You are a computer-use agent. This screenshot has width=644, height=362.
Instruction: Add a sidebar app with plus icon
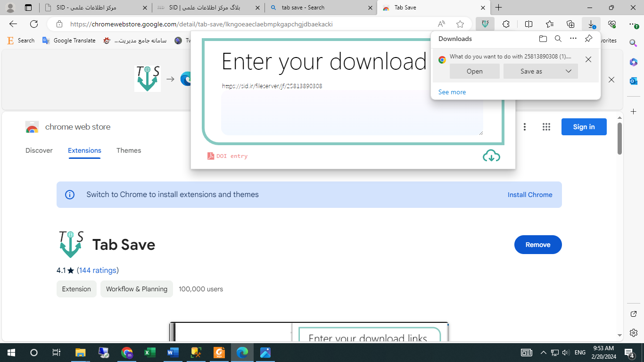coord(633,112)
